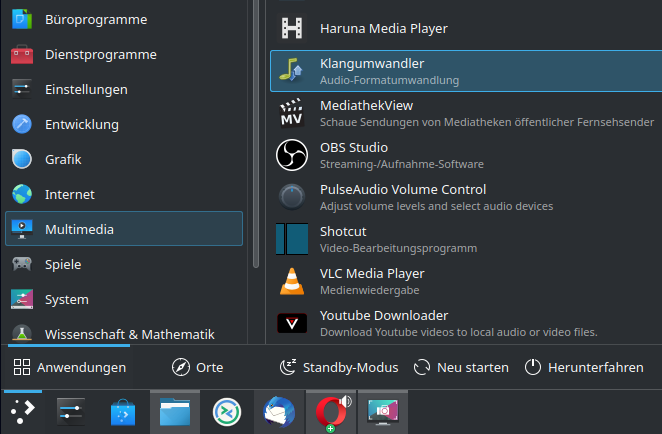
Task: Click Neu starten to reboot
Action: click(461, 367)
